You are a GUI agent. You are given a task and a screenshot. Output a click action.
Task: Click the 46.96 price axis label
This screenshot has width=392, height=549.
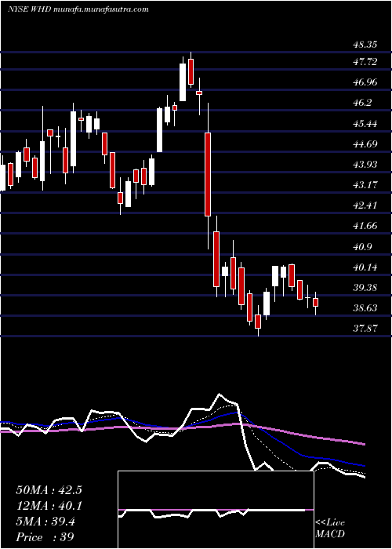(x=365, y=82)
